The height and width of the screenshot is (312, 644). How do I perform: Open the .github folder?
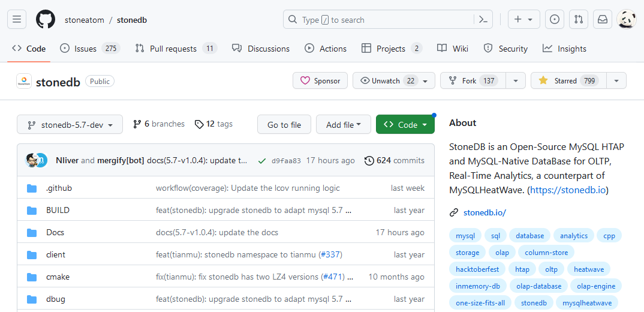(59, 188)
